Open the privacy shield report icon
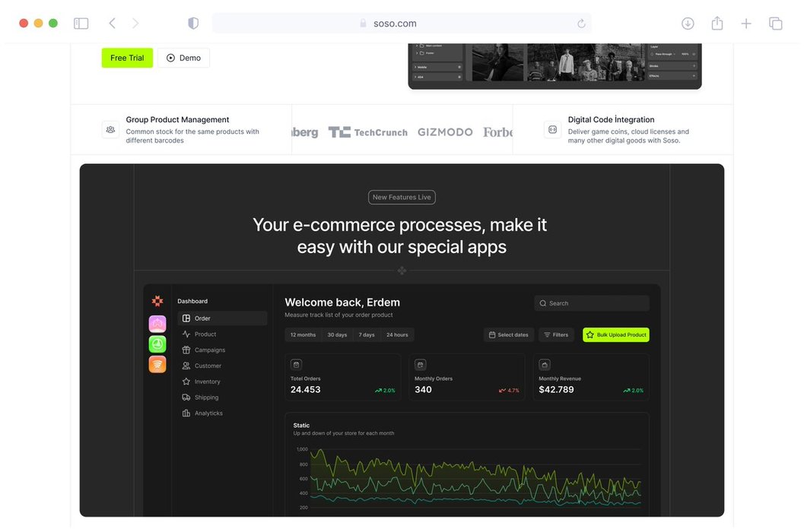 [193, 23]
